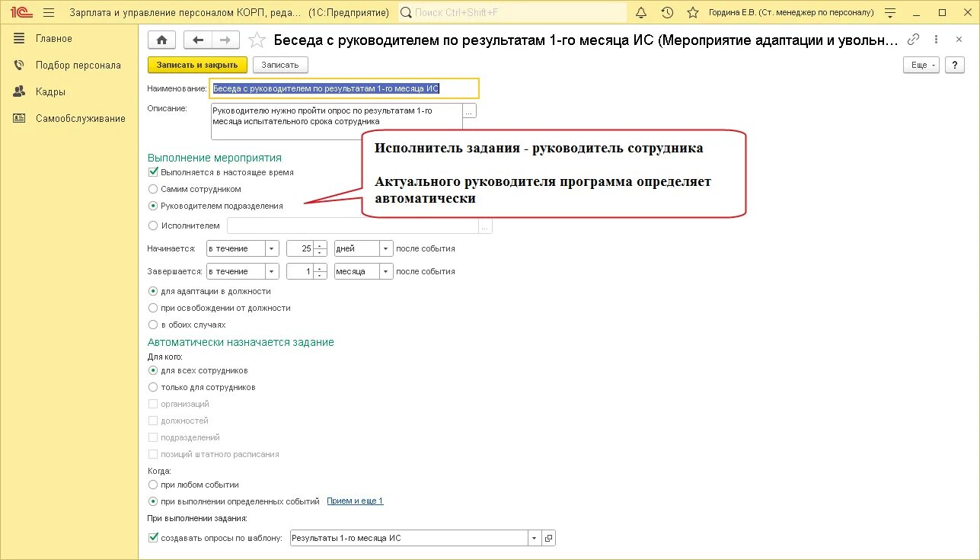Adjust the Завершается value 1 stepper arrows

click(321, 271)
